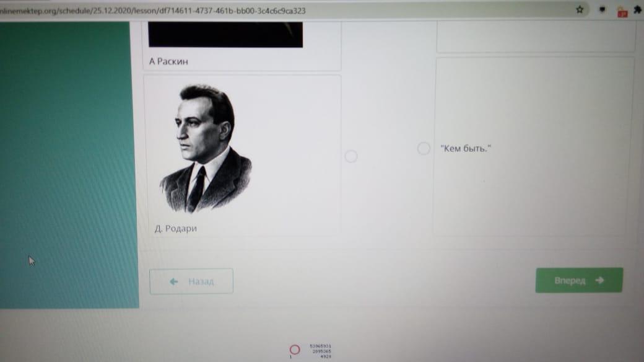Click the right arrow icon on Вперед
644x362 pixels.
point(599,280)
